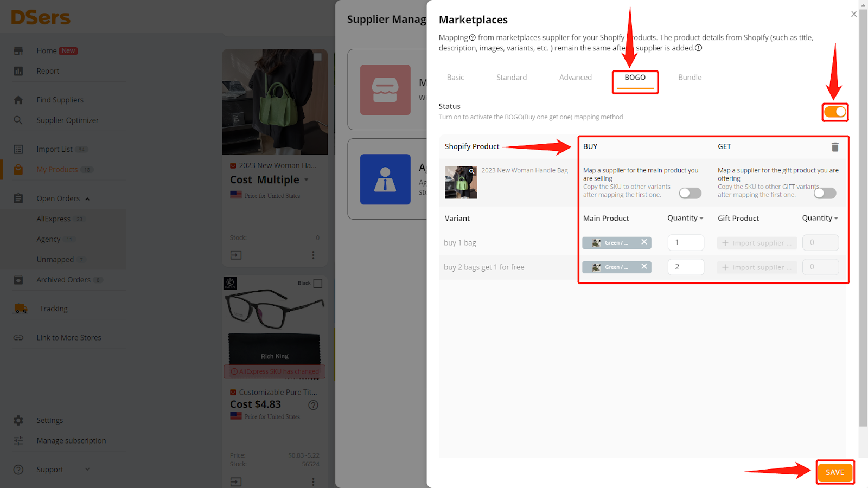Open the more options menu on the eyeglasses card
The width and height of the screenshot is (868, 488).
click(x=313, y=481)
